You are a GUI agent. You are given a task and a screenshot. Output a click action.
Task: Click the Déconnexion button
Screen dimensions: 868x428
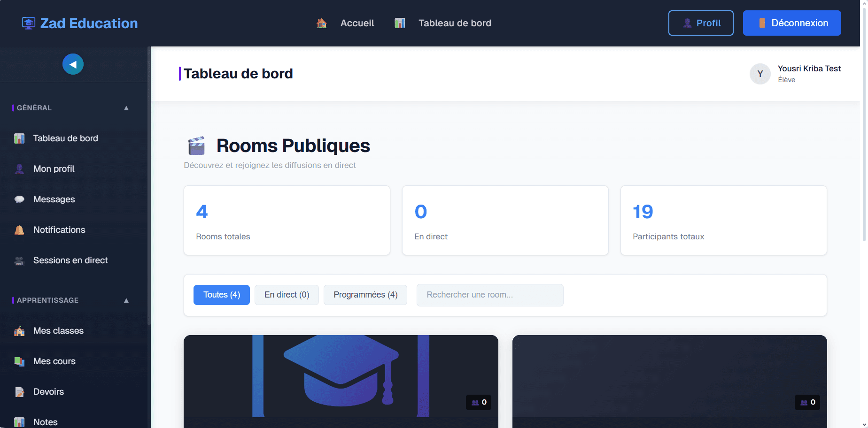coord(792,23)
